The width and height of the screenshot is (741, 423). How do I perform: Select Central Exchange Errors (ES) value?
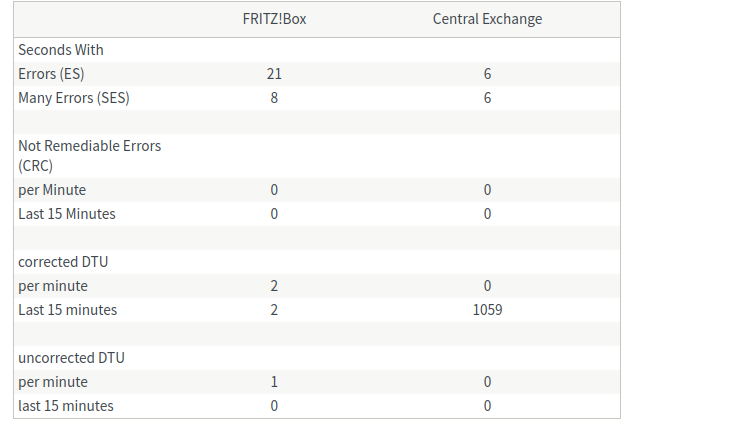click(x=487, y=74)
